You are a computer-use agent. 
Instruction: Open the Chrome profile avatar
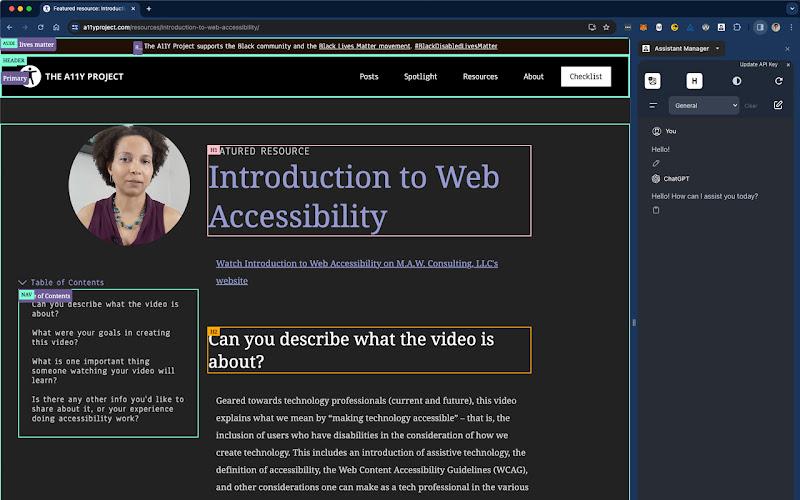(x=776, y=27)
